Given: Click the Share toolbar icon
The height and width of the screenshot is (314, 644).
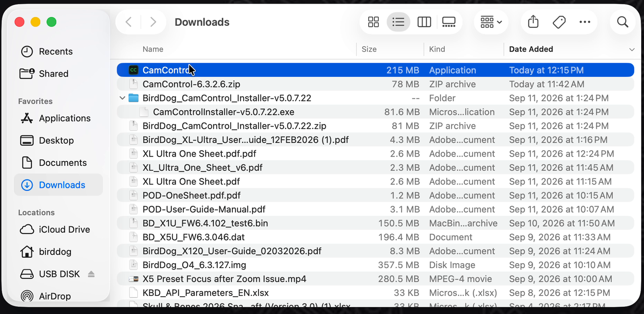Looking at the screenshot, I should coord(533,22).
